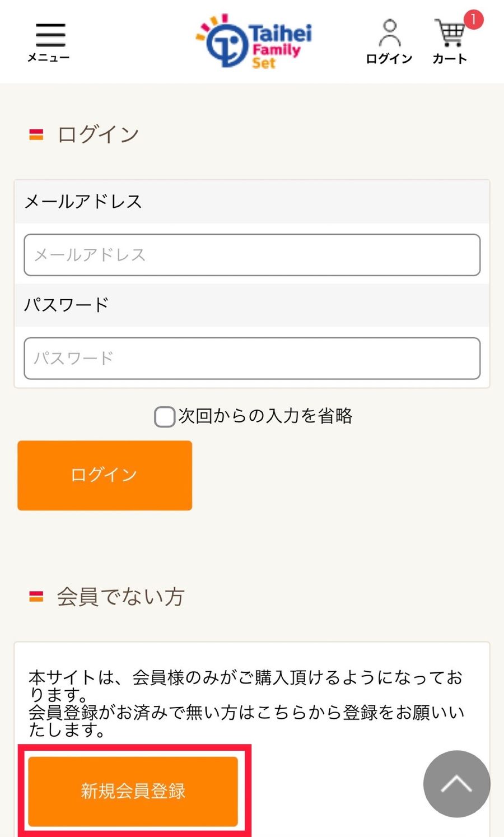Screen dimensions: 504x837
Task: Click the member-only purchase notice paragraph
Action: pos(246,704)
